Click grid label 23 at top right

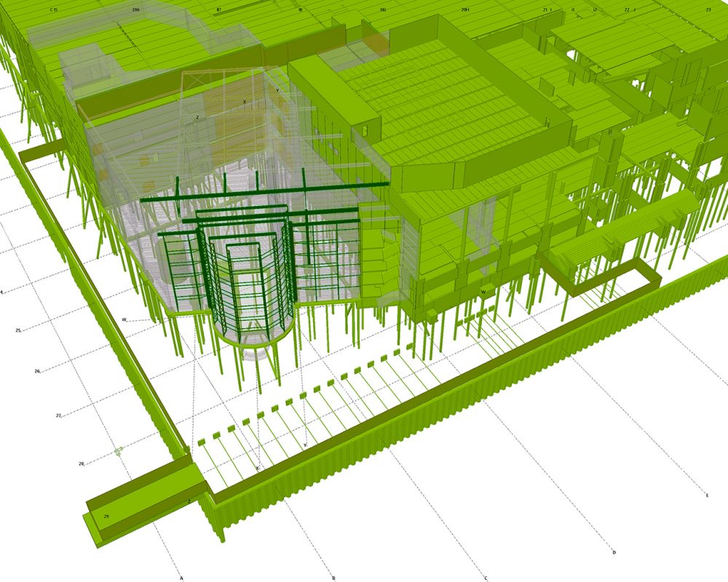coord(708,9)
